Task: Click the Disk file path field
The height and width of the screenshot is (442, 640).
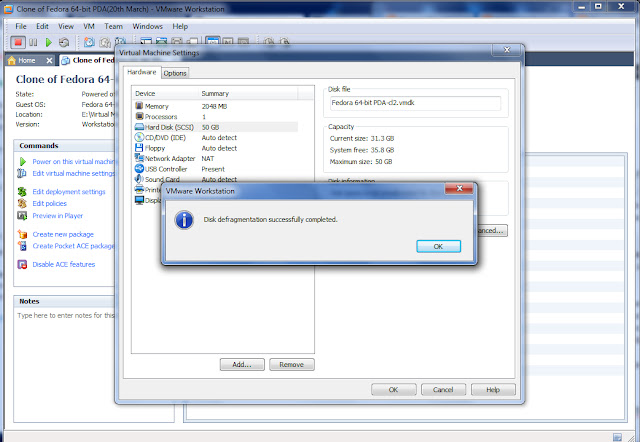Action: (x=415, y=103)
